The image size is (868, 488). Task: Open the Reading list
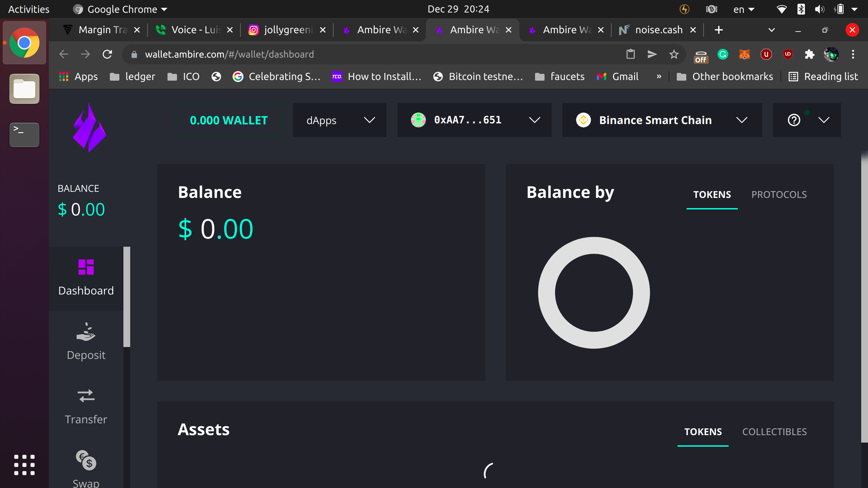tap(823, 77)
